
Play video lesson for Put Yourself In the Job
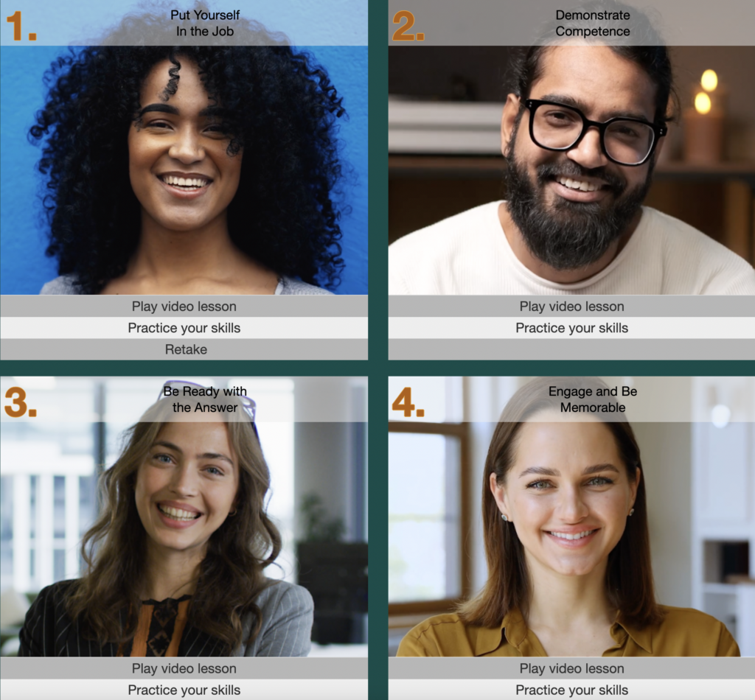point(184,306)
